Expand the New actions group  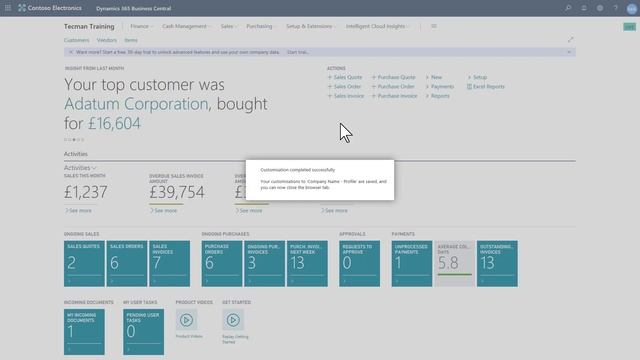click(433, 77)
